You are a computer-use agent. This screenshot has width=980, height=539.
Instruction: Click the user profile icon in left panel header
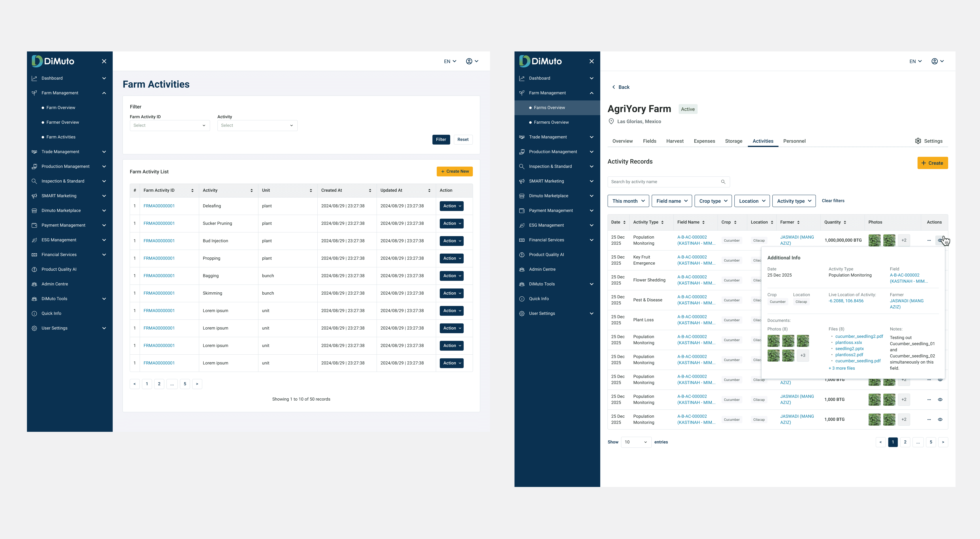[x=469, y=61]
